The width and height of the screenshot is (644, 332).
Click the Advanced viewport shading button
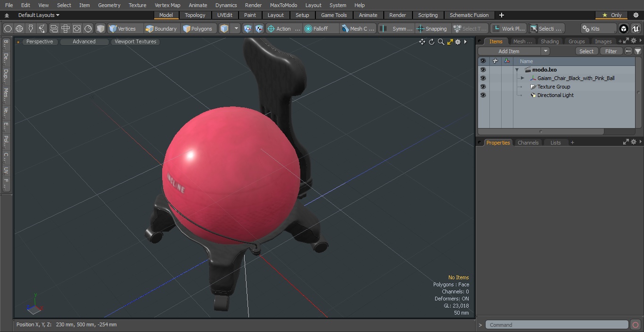(x=84, y=42)
